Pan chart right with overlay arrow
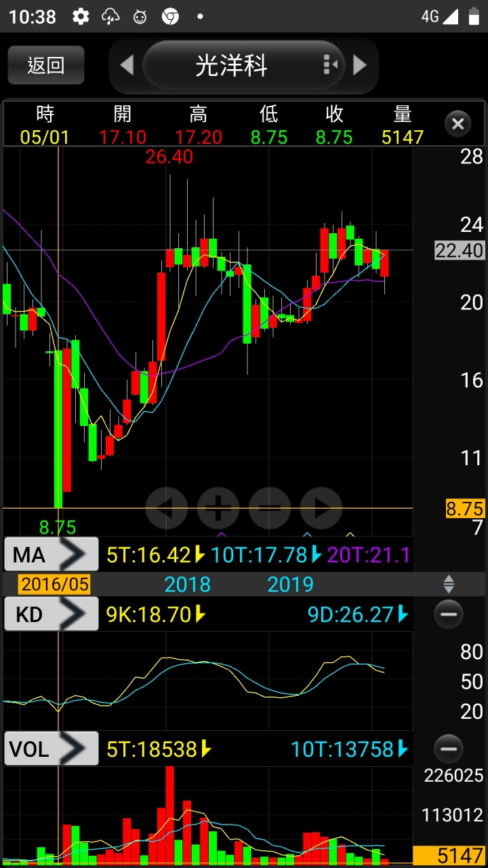 (321, 507)
